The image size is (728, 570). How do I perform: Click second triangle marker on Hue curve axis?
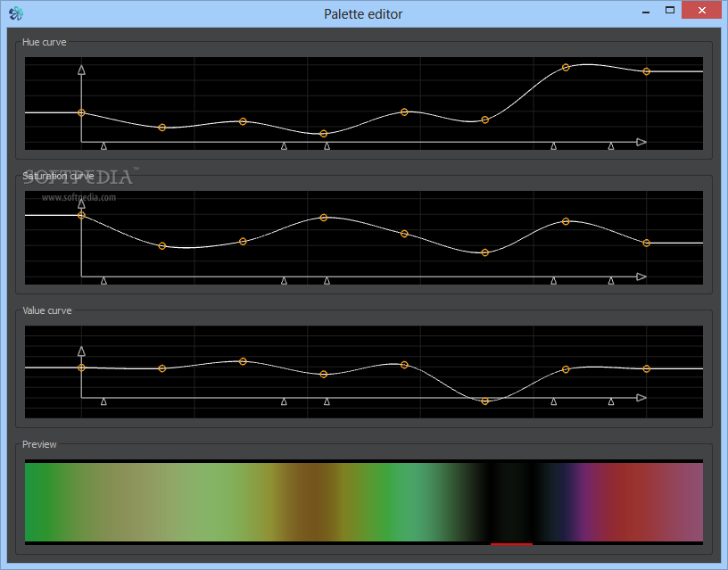pos(284,146)
